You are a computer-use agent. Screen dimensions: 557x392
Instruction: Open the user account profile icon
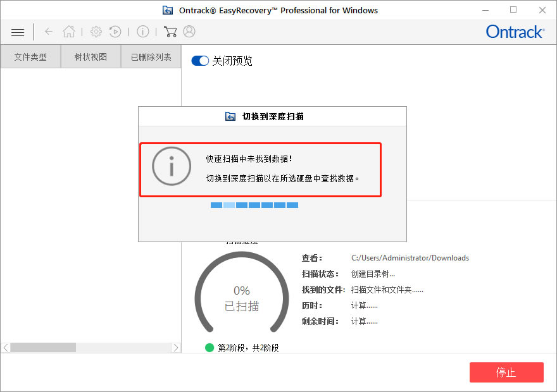[187, 31]
